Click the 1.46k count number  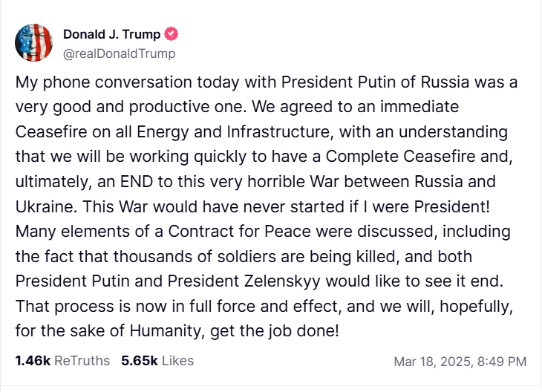33,361
